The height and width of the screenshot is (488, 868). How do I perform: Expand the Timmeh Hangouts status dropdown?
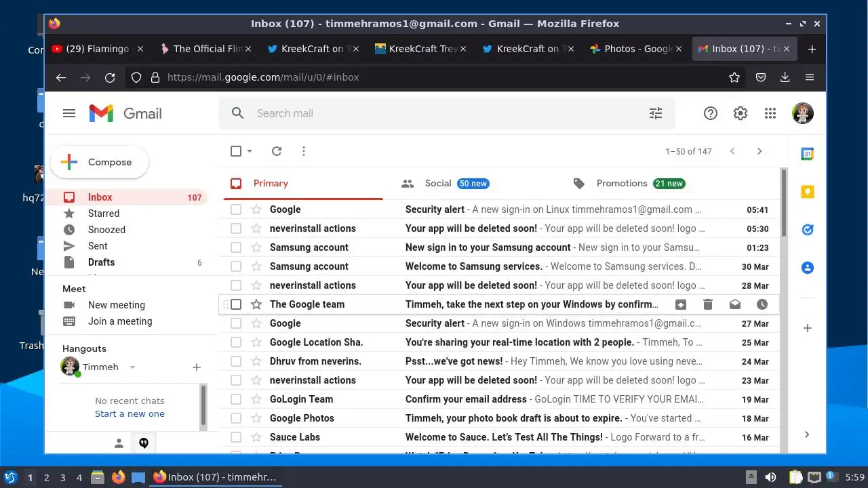[132, 367]
